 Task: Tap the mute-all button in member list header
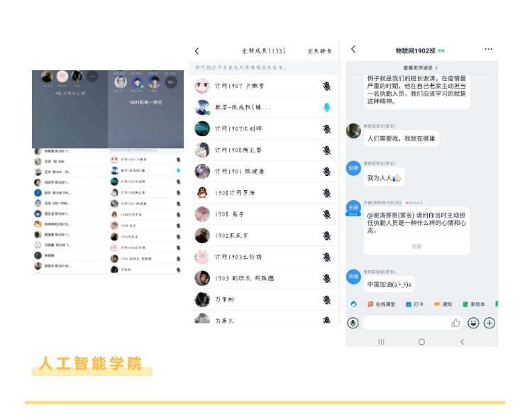click(x=319, y=51)
